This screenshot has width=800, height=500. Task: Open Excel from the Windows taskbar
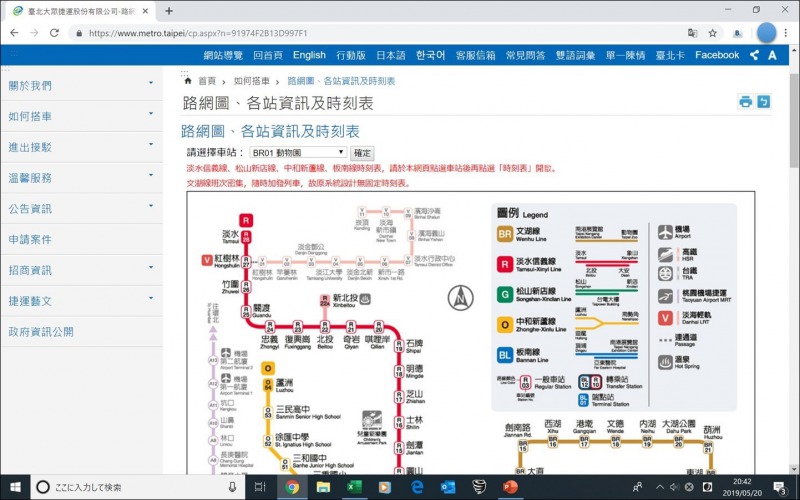(x=353, y=487)
